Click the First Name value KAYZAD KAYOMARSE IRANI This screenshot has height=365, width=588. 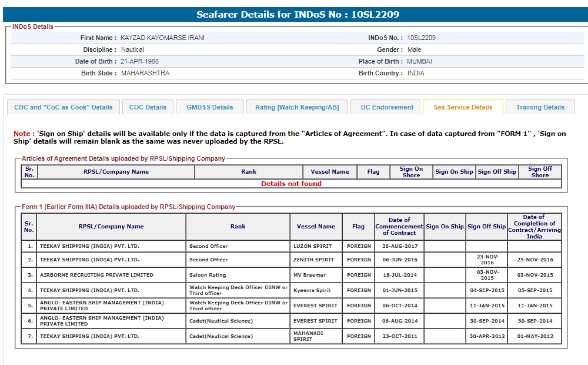pos(162,38)
